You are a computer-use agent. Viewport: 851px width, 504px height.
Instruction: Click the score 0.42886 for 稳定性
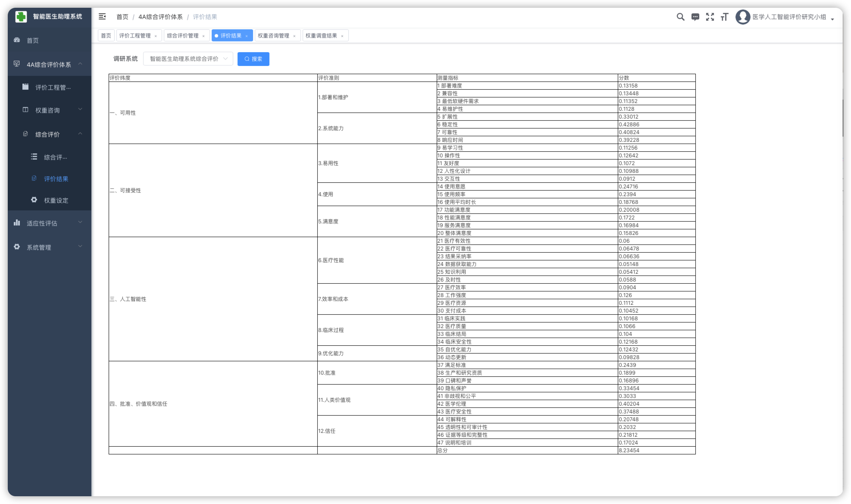pyautogui.click(x=657, y=125)
